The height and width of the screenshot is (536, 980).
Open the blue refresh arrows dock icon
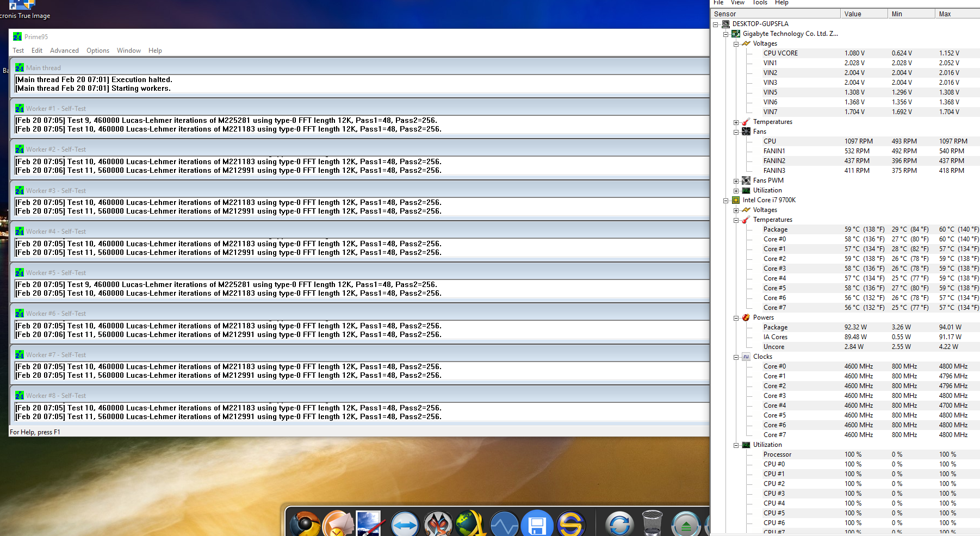(x=619, y=525)
